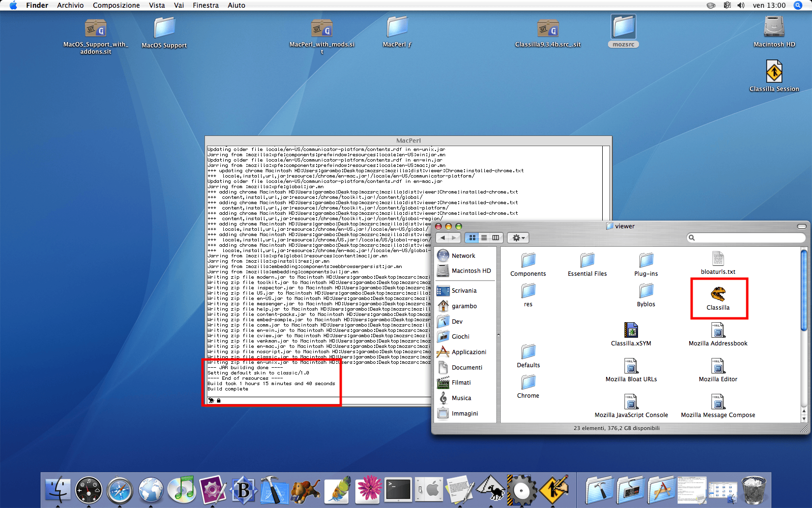Select MacOS_Support_with_addons.sit on desktop
The height and width of the screenshot is (508, 812).
coord(96,36)
